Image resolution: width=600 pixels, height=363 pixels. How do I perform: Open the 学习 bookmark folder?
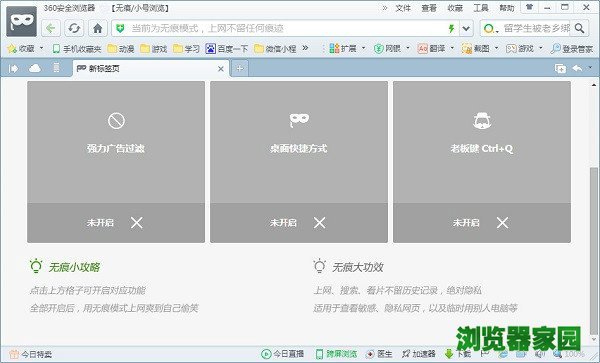click(x=187, y=49)
